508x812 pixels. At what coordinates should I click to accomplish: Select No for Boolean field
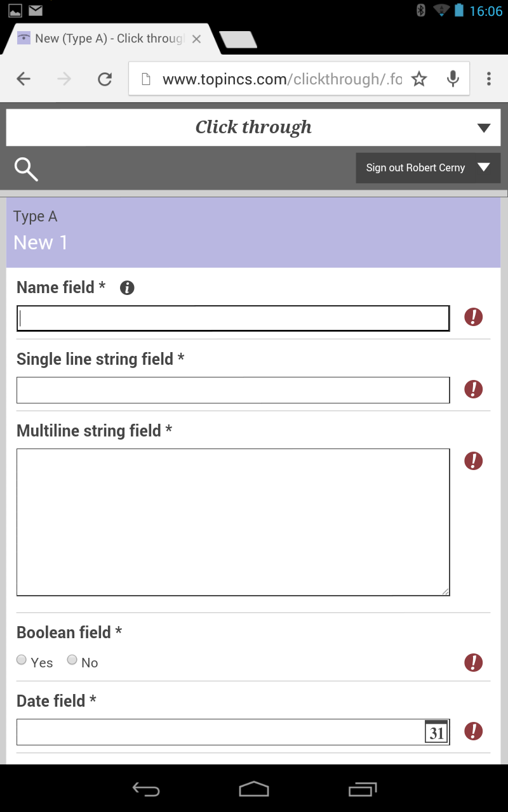(x=72, y=660)
